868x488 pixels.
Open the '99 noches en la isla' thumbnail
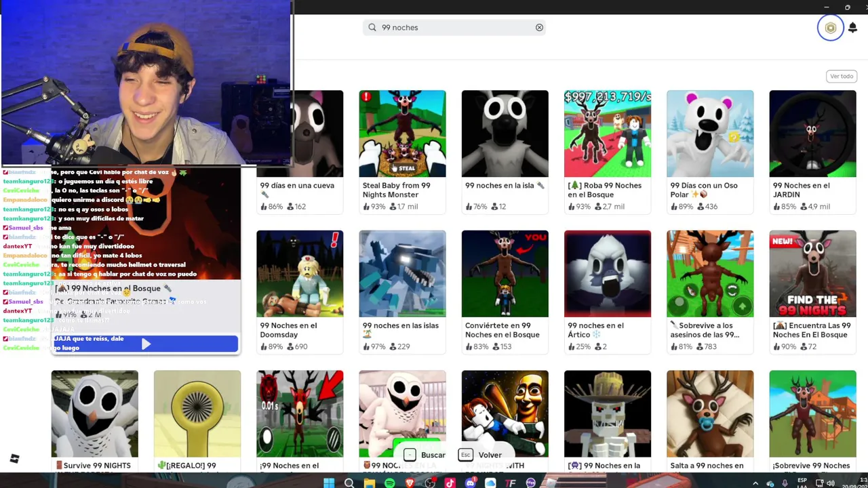point(505,134)
